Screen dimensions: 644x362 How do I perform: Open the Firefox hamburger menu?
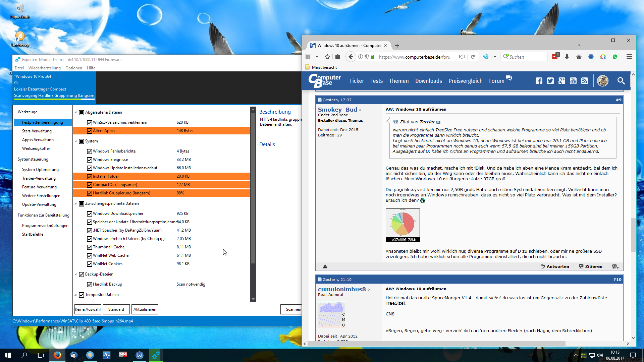click(x=629, y=57)
